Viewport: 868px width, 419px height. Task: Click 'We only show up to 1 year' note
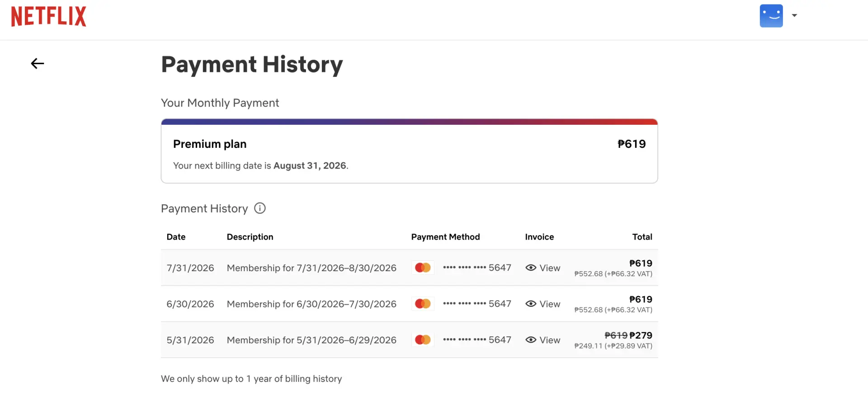(x=251, y=379)
